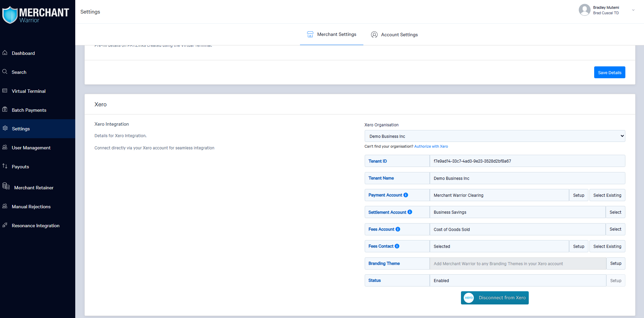Click the Payment Account value field
The image size is (644, 318).
point(499,195)
